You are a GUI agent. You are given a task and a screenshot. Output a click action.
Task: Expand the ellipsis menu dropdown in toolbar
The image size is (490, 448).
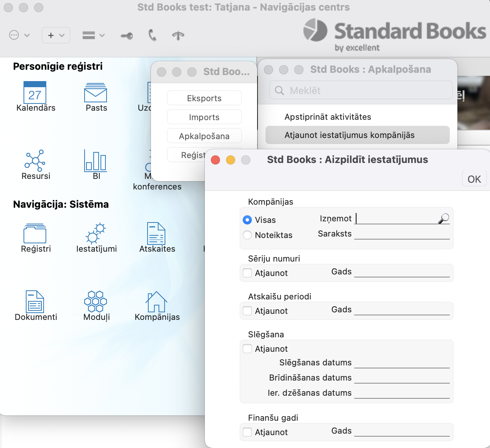pos(19,35)
